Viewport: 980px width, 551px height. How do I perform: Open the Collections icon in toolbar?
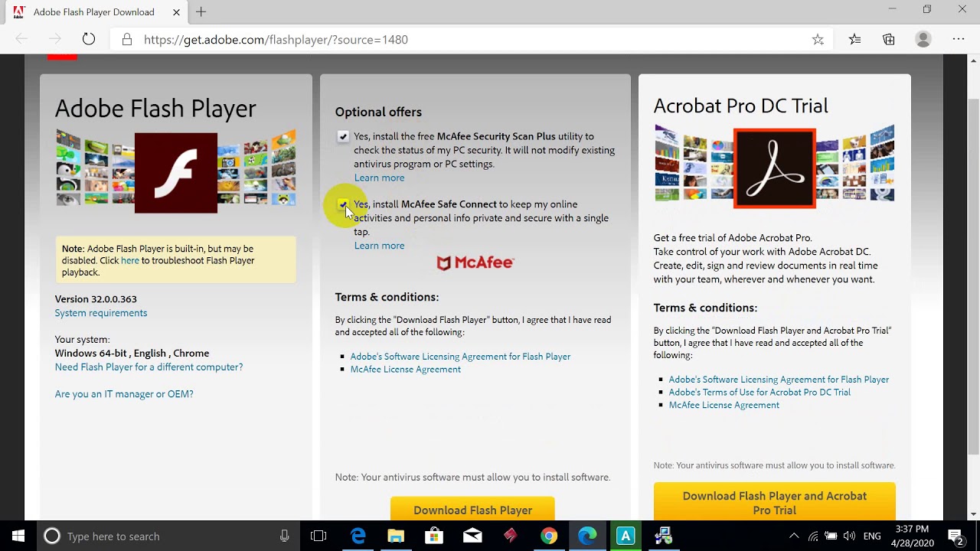coord(889,39)
